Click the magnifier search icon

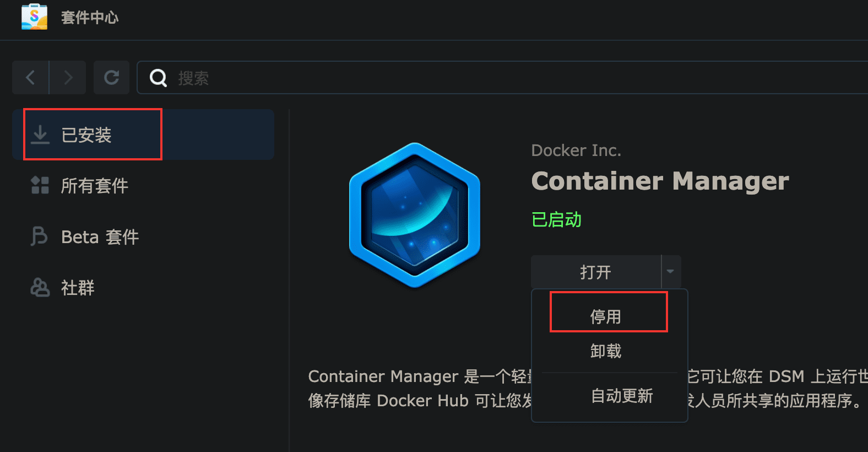click(158, 78)
